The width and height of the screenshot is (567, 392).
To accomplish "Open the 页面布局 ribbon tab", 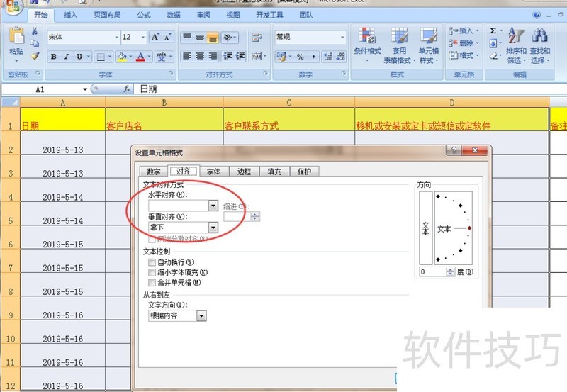I will point(107,15).
